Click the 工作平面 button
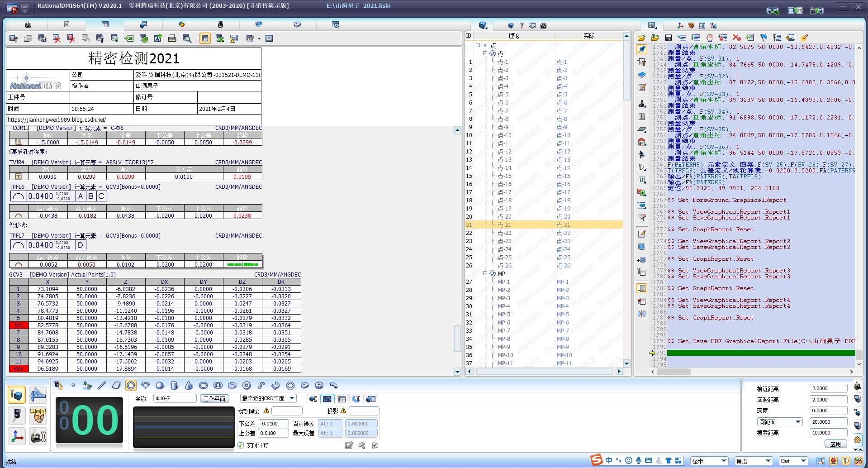Viewport: 868px width, 468px height. click(x=214, y=399)
